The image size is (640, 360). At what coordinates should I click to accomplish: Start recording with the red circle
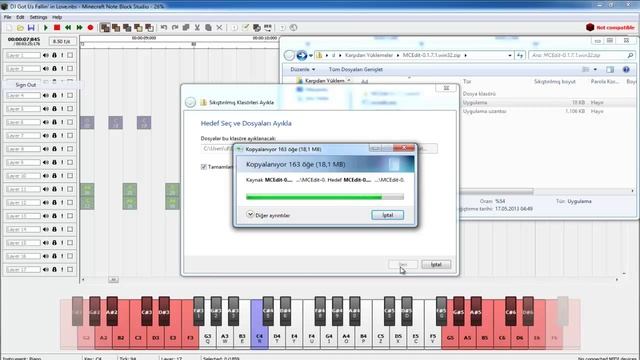tap(91, 28)
